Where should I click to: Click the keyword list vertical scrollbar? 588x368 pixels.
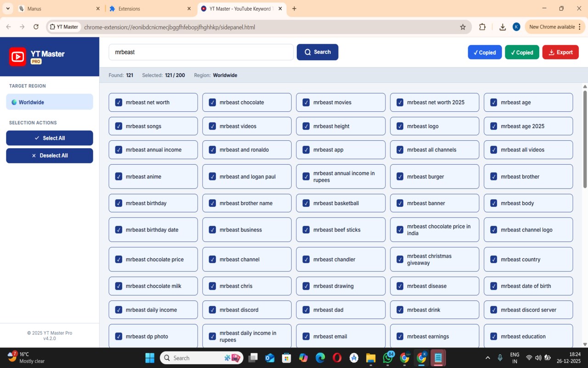coord(585,139)
